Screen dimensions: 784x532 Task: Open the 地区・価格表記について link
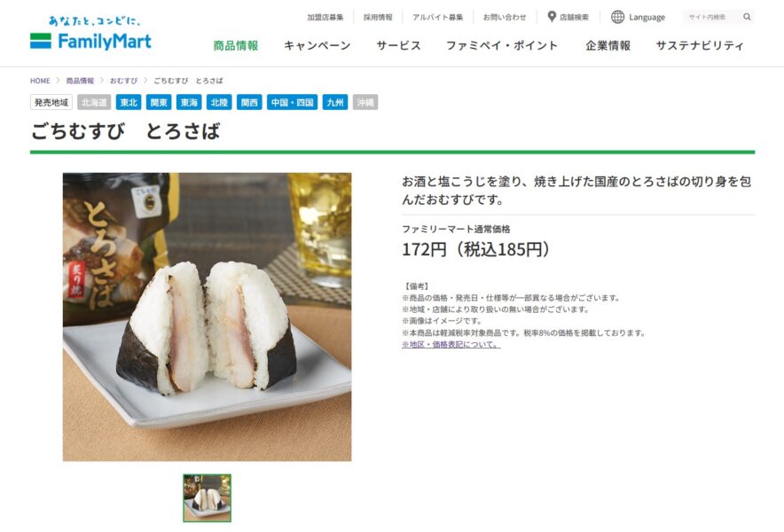coord(451,345)
